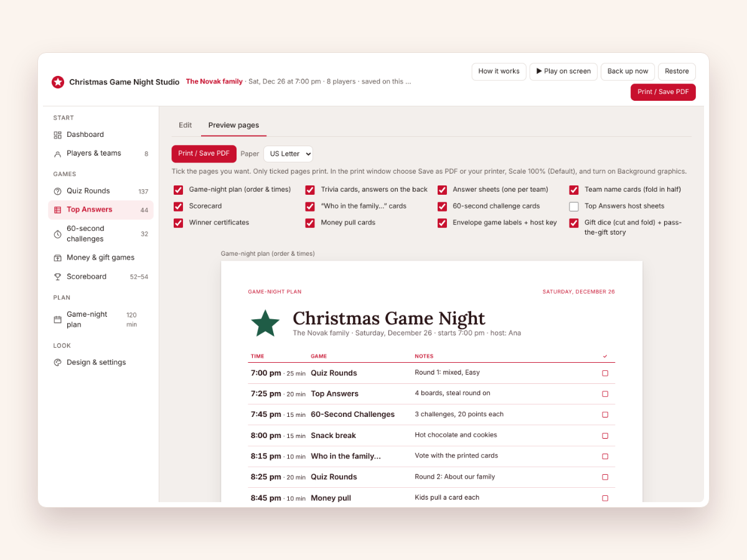Tick the 8:25 pm Quiz Rounds box
The image size is (747, 560).
coord(605,477)
